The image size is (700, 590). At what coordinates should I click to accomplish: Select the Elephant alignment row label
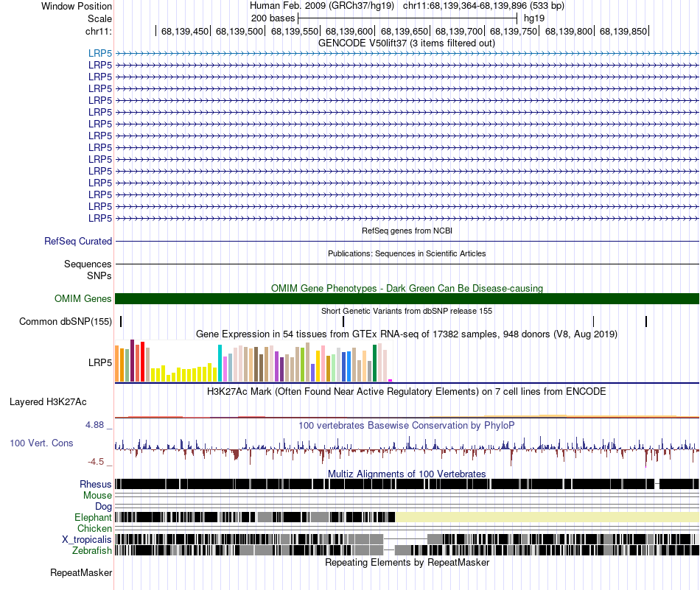pos(94,517)
